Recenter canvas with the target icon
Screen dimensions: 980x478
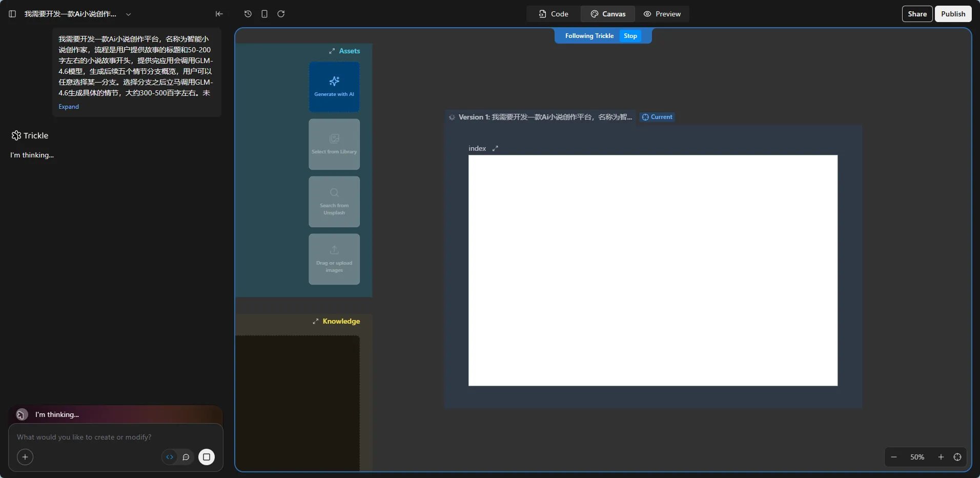click(957, 457)
